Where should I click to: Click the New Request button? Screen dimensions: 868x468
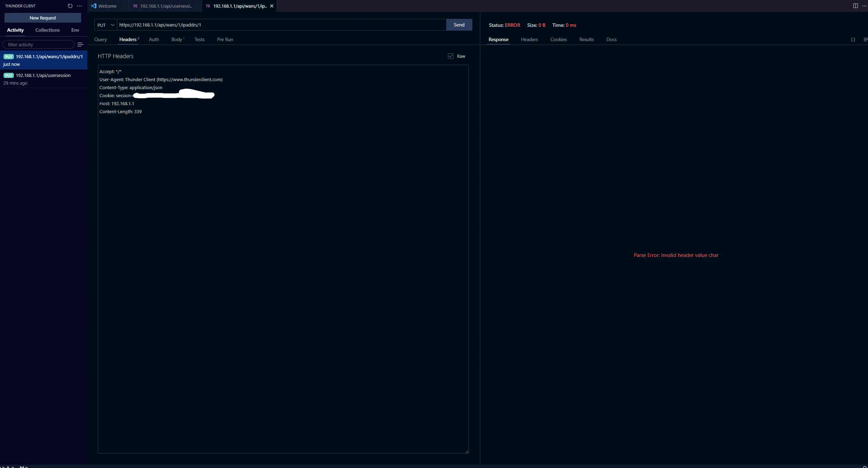(42, 18)
